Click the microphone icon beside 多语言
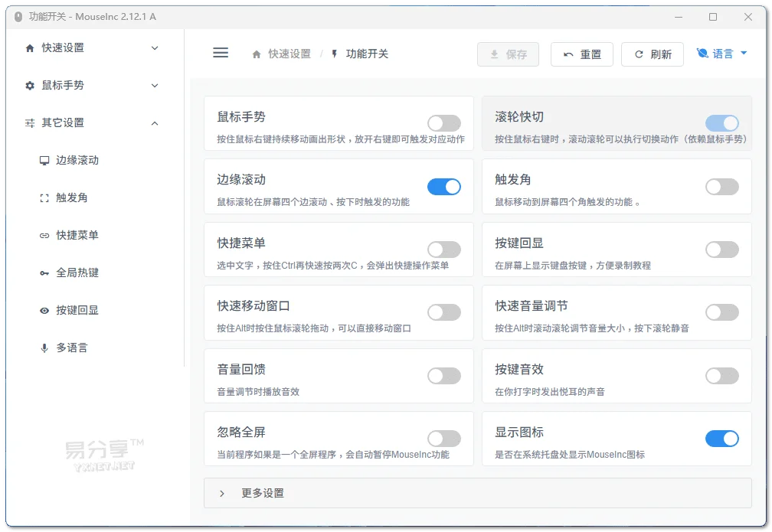The height and width of the screenshot is (532, 772). click(x=44, y=348)
